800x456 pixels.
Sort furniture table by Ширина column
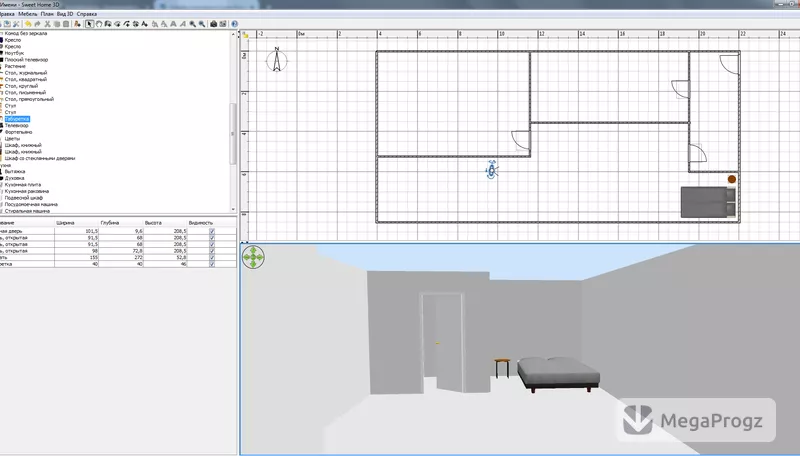click(x=77, y=223)
